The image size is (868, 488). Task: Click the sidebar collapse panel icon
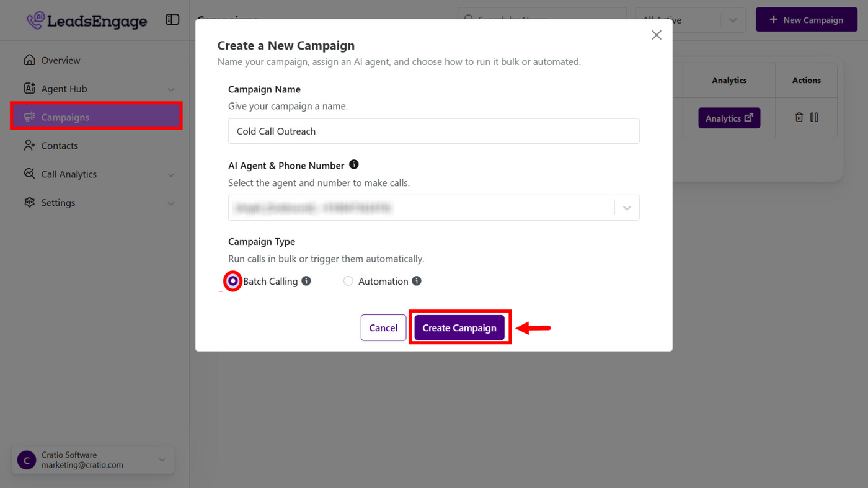coord(172,20)
